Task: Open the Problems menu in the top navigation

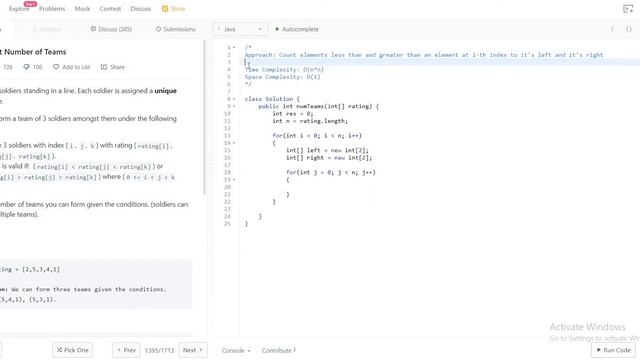Action: pos(52,9)
